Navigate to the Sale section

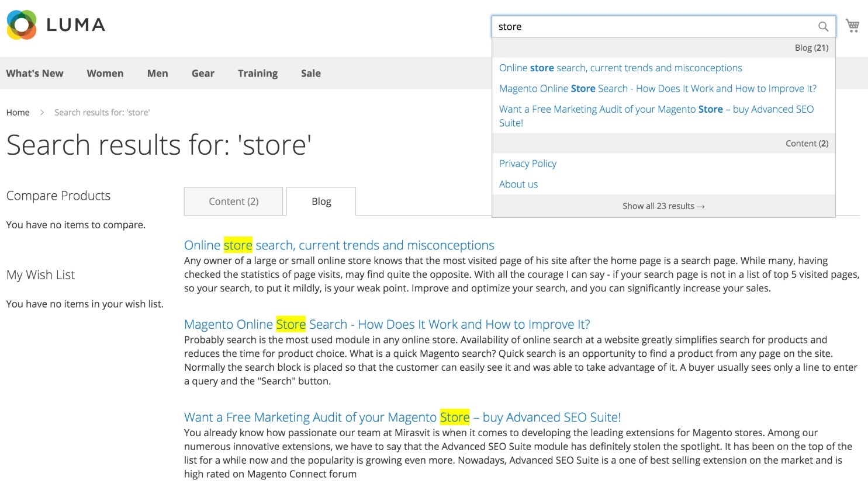point(310,74)
